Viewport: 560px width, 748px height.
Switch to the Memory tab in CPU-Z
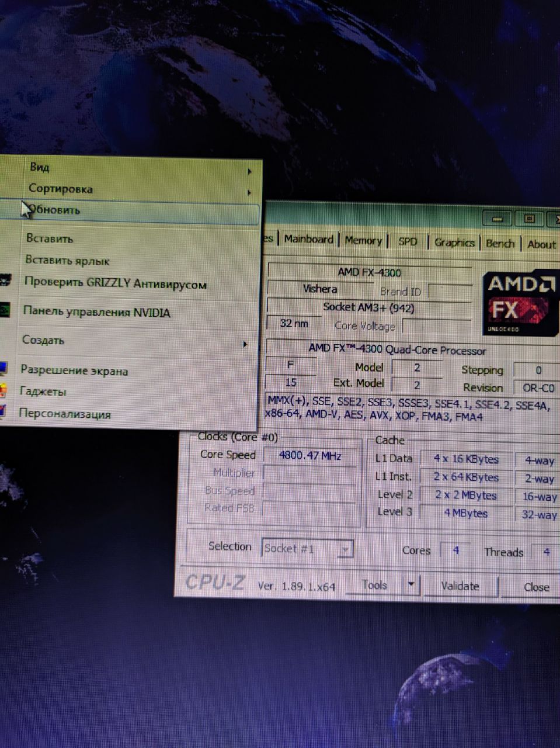pyautogui.click(x=363, y=240)
